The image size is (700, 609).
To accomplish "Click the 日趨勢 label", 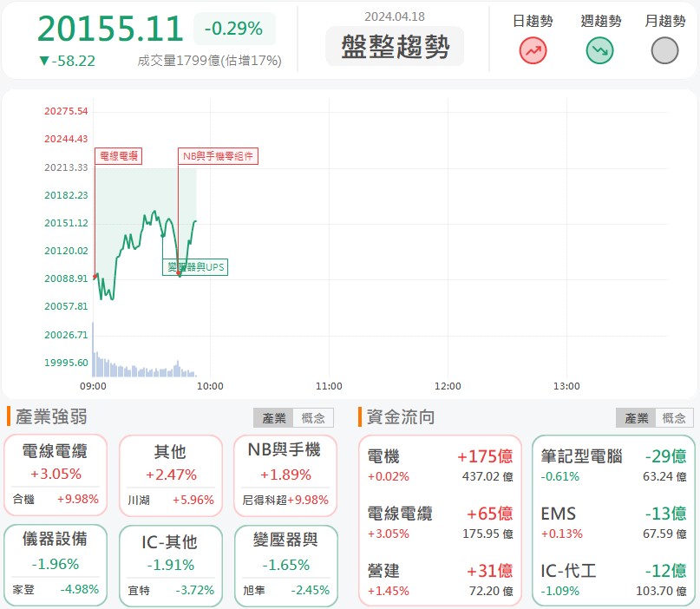I will pyautogui.click(x=533, y=21).
